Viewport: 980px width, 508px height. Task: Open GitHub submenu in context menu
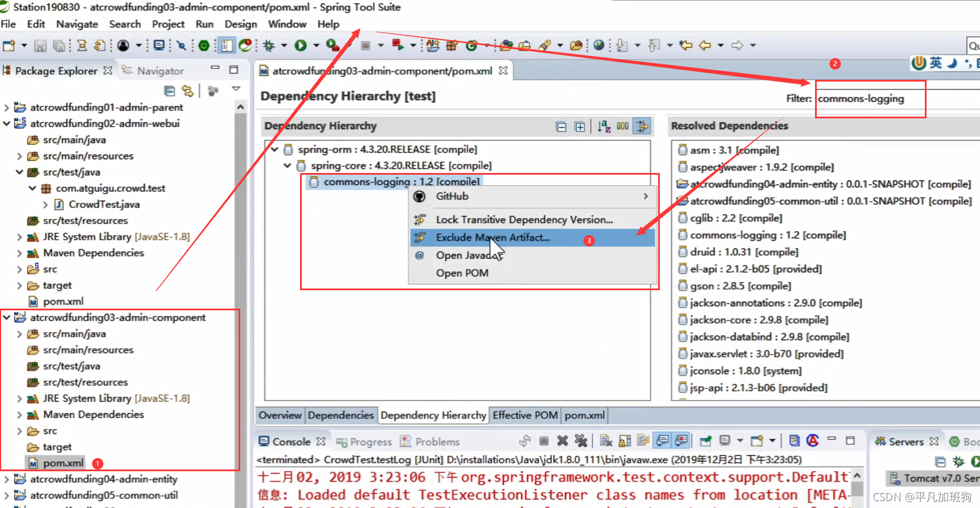pos(532,197)
